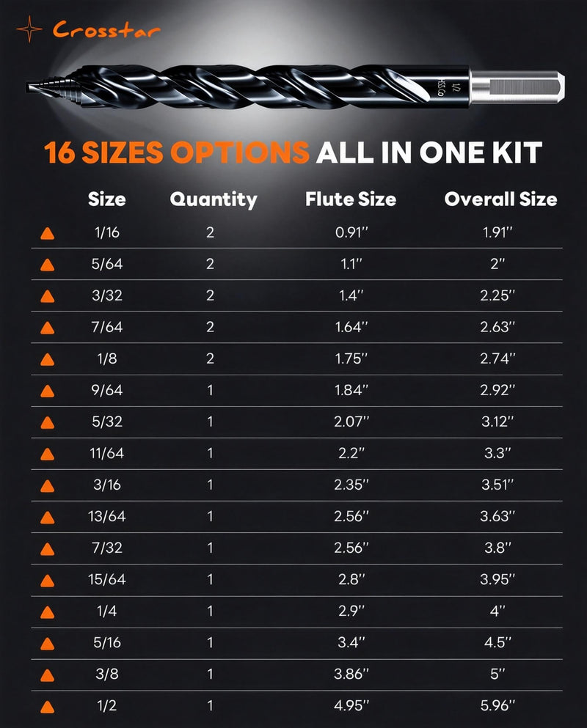Click the orange triangle beside 5/32
Image resolution: width=587 pixels, height=728 pixels.
tap(48, 423)
